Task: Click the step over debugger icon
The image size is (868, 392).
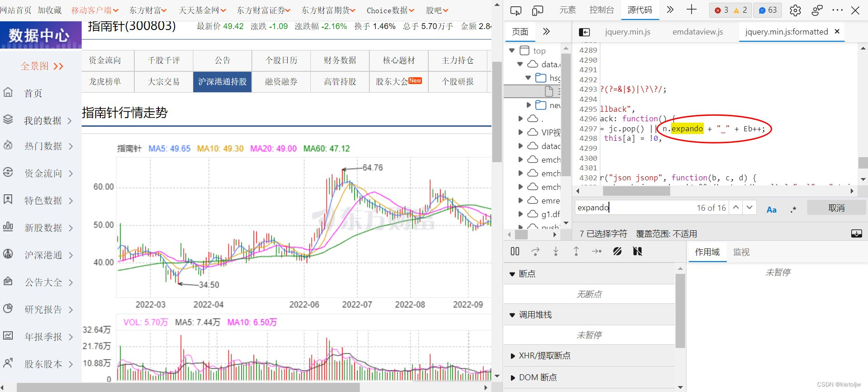Action: [535, 251]
